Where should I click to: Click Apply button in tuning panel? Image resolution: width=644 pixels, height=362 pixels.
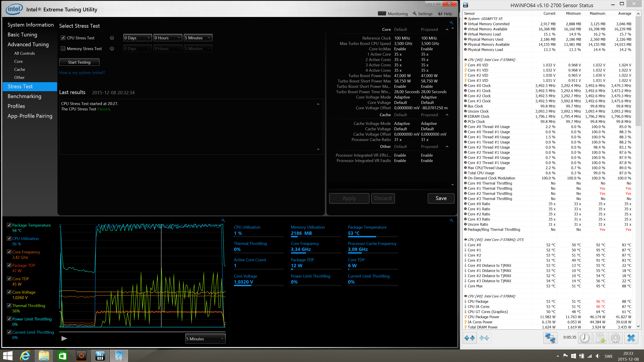point(349,198)
